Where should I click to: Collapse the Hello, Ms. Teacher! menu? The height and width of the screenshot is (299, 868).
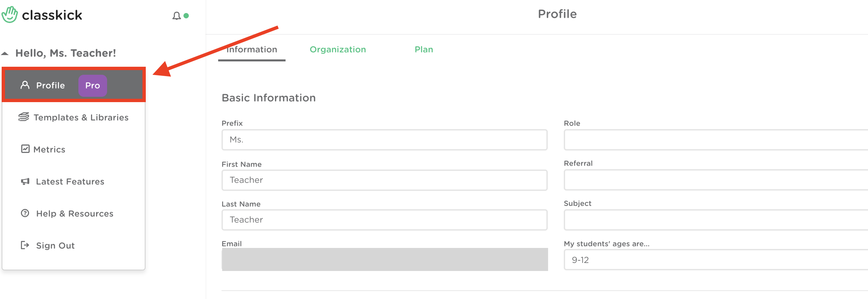pos(5,53)
